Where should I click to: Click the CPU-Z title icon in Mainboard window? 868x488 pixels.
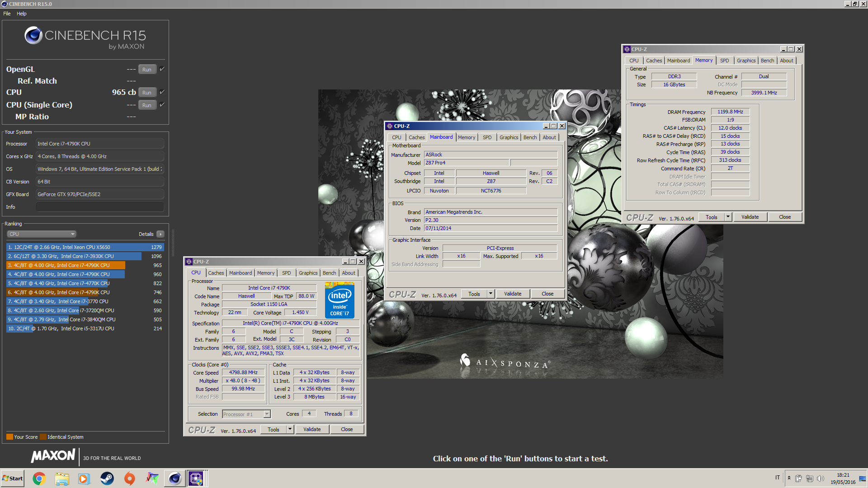pos(390,126)
